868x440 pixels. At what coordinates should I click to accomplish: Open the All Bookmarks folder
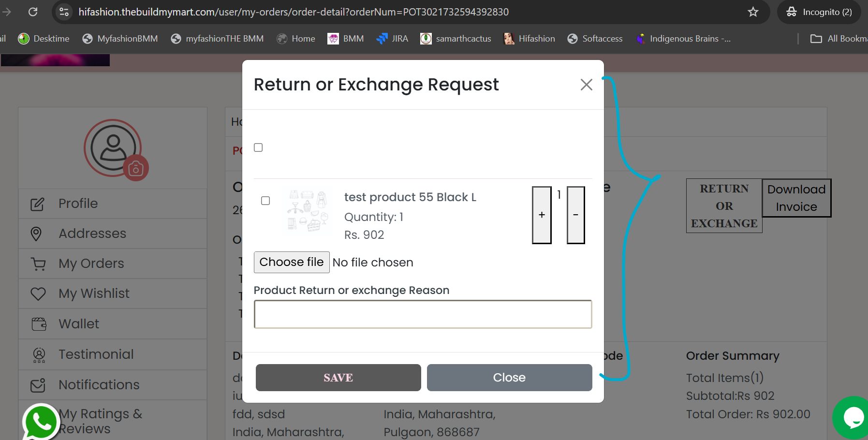839,39
